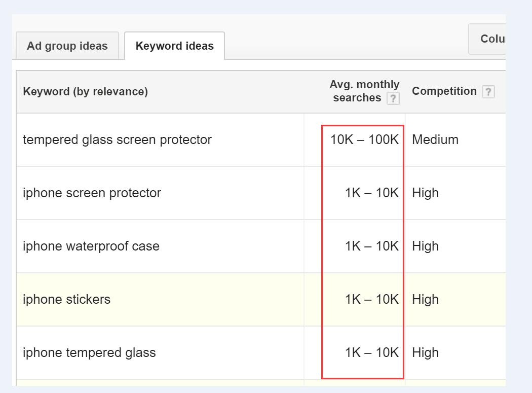Click searches value for iphone stickers

372,299
